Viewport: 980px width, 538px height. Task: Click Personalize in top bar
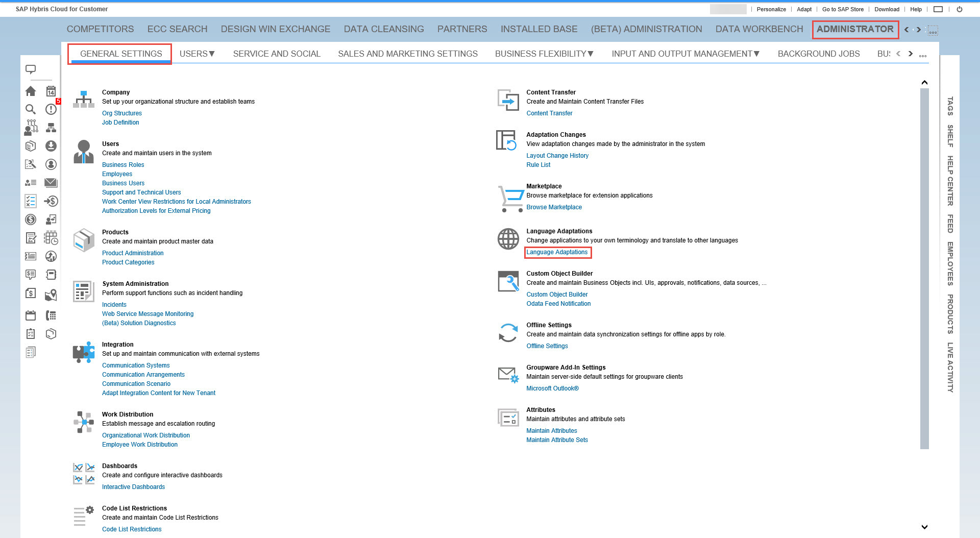point(771,9)
